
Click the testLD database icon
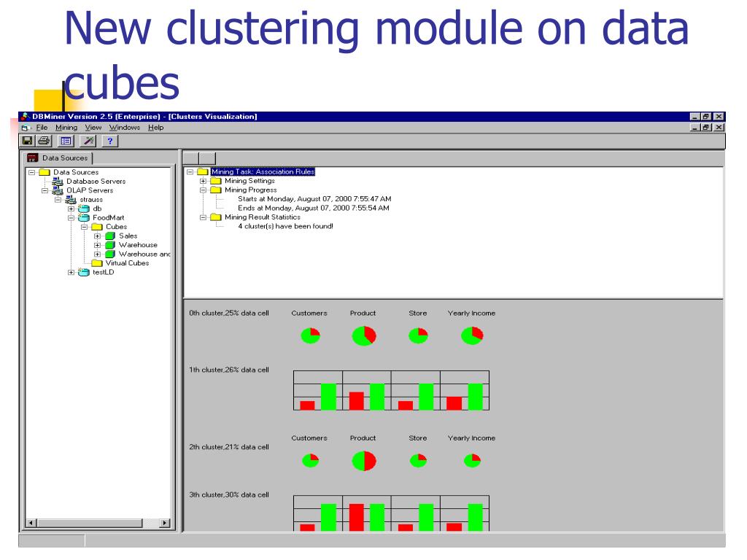[84, 272]
